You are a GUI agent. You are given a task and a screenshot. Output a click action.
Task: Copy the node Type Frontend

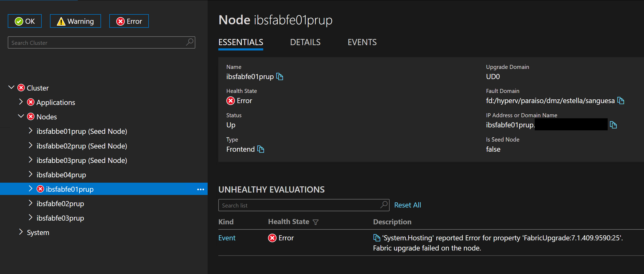[261, 149]
